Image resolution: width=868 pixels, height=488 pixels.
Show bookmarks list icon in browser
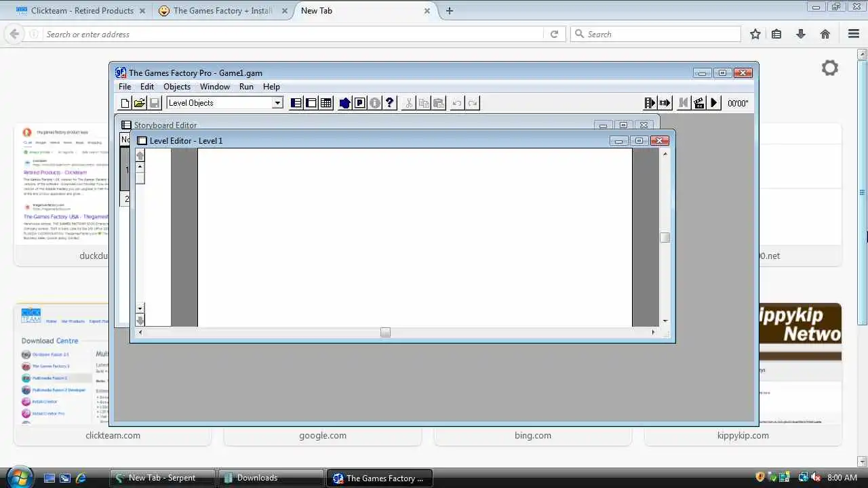(776, 34)
